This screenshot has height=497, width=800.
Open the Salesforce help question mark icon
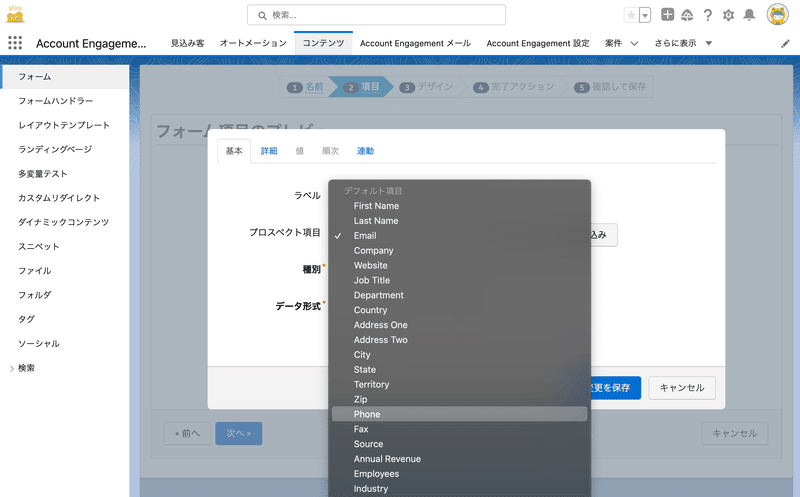pyautogui.click(x=708, y=15)
